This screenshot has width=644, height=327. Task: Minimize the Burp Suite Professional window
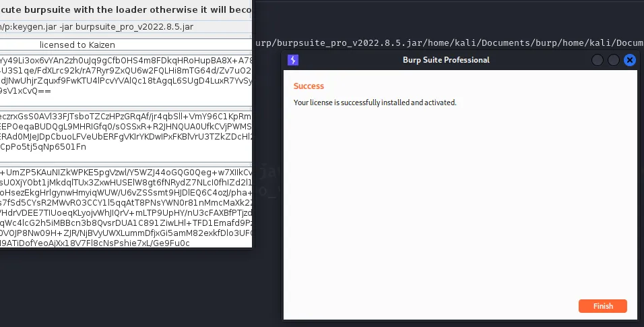(597, 60)
